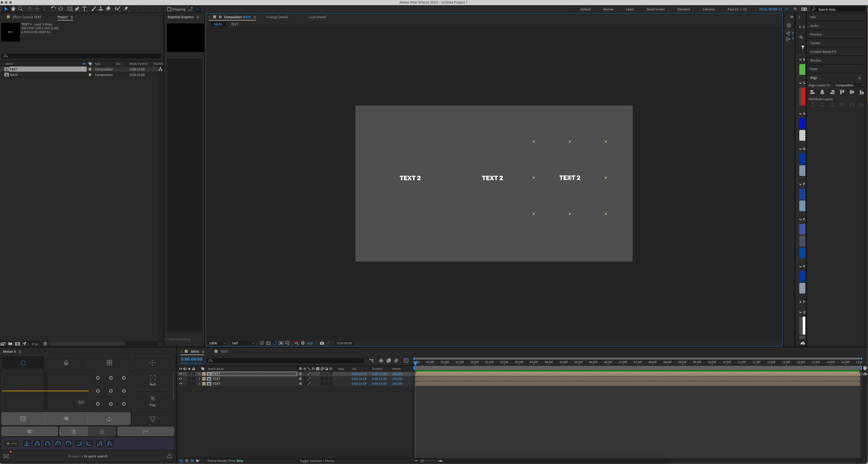This screenshot has width=868, height=464.
Task: Click the Null button in Motion panel
Action: [152, 380]
